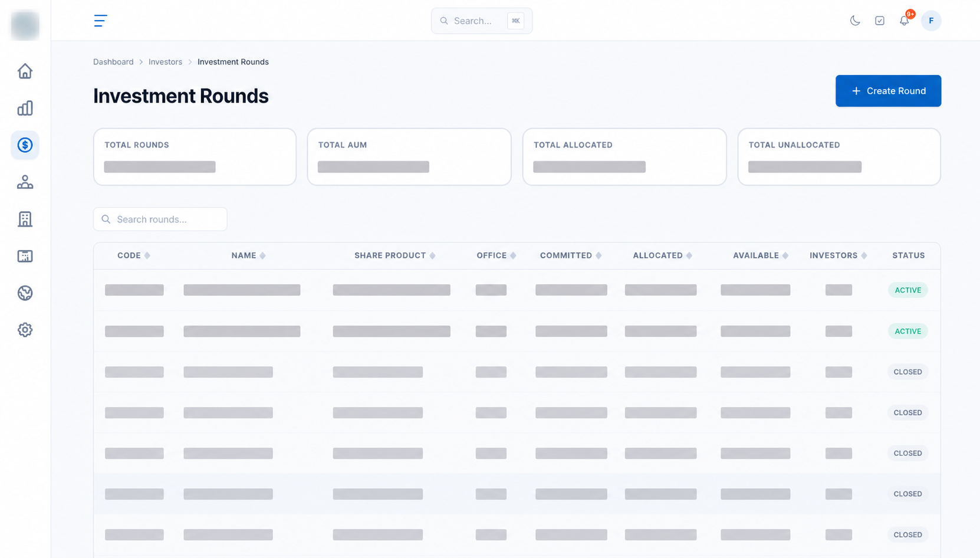Viewport: 980px width, 558px height.
Task: Click the Create Round button
Action: point(888,91)
